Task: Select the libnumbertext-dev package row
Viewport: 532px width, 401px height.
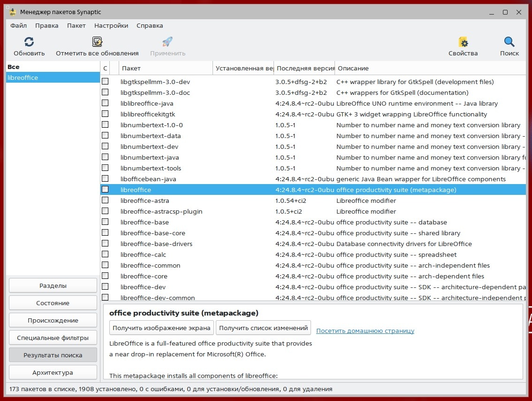Action: [313, 147]
